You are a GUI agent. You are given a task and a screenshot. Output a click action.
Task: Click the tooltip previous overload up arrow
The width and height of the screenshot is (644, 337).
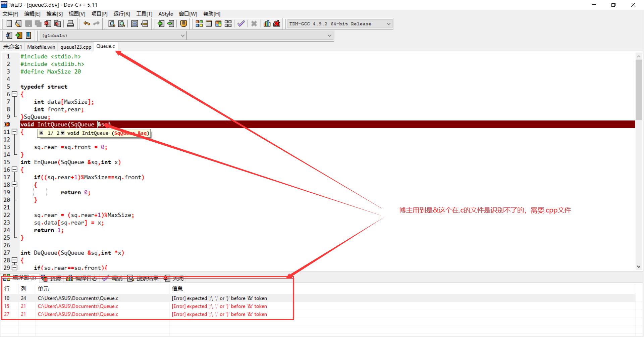(x=41, y=133)
